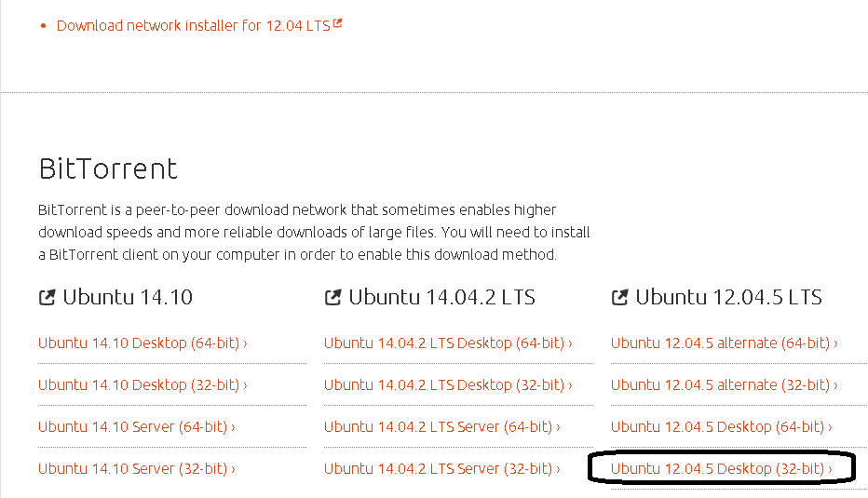Download Ubuntu 12.04.5 Desktop (64-bit) torrent
This screenshot has width=868, height=498.
click(721, 427)
